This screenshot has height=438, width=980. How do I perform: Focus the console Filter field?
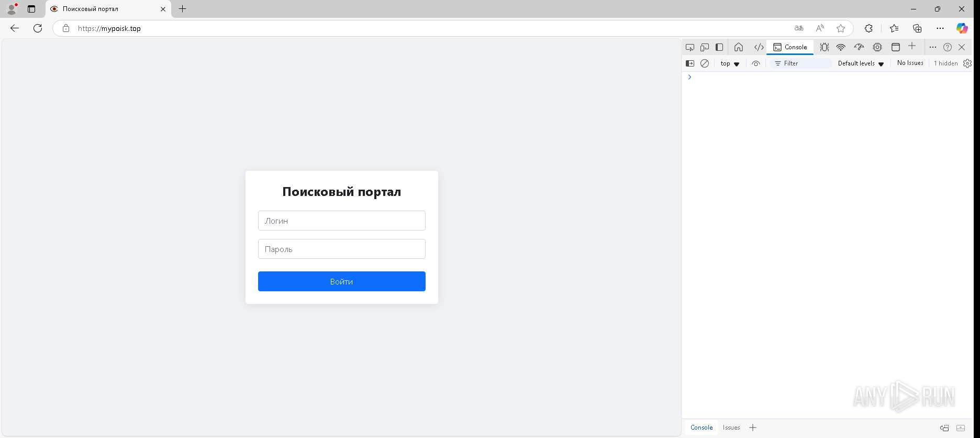801,63
